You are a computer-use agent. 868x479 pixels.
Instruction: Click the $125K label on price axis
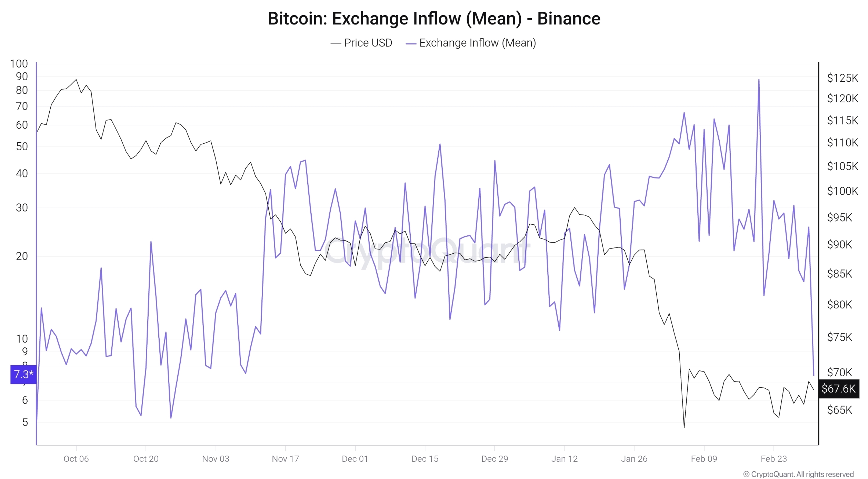coord(842,78)
